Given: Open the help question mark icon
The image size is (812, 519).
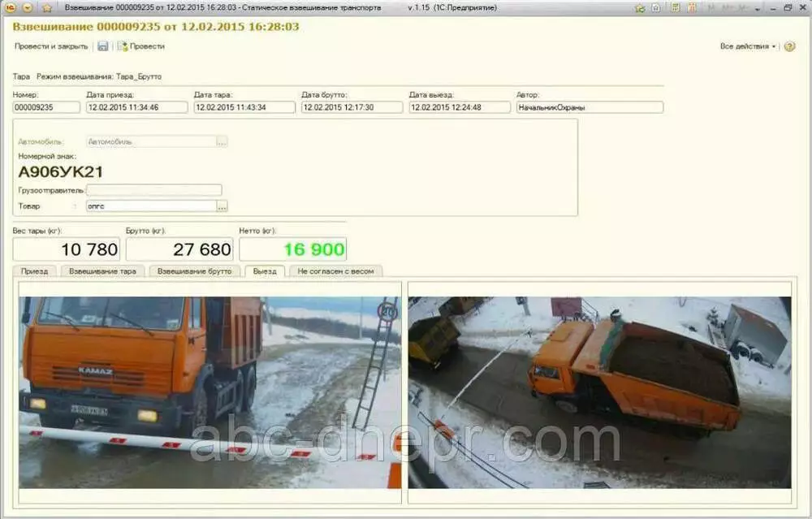Looking at the screenshot, I should click(x=790, y=46).
